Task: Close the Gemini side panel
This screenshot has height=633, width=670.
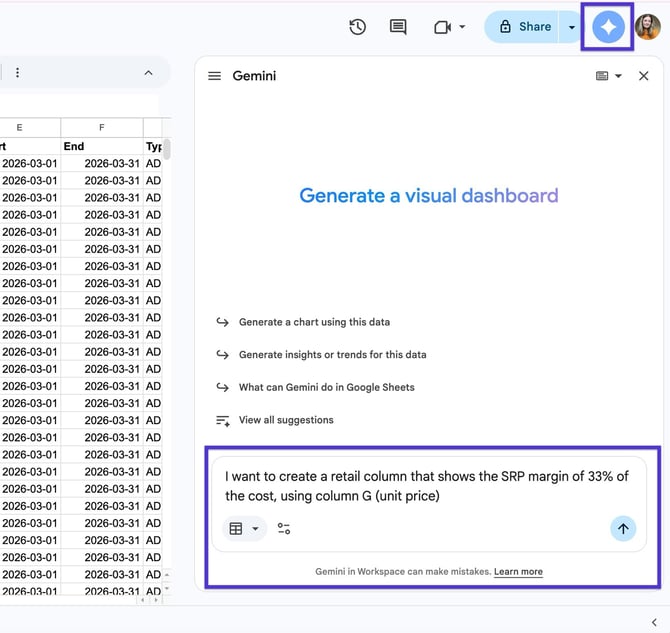Action: [644, 76]
